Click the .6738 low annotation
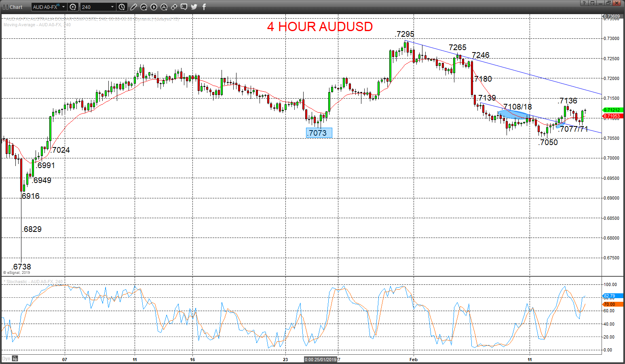625x364 pixels. (x=21, y=267)
